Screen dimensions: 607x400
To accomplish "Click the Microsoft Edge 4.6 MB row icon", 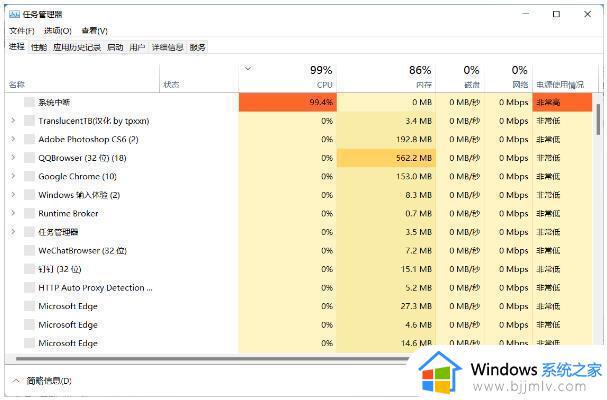I will coord(29,325).
